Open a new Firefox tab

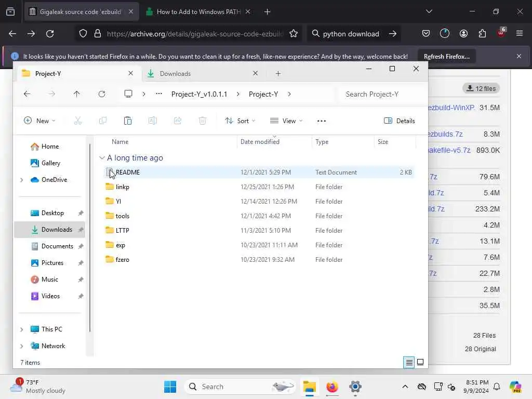tap(268, 12)
